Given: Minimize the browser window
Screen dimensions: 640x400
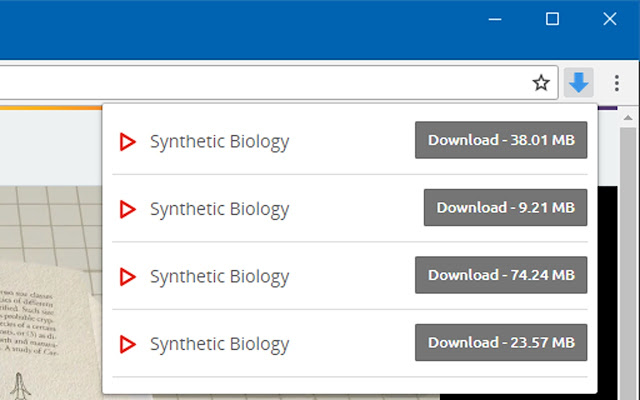Looking at the screenshot, I should coord(495,19).
